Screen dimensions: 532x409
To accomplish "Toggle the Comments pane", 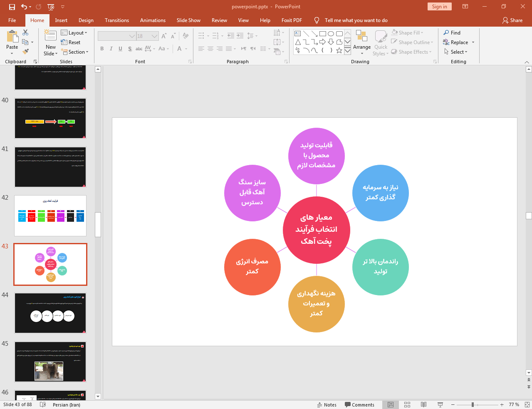I will [359, 404].
